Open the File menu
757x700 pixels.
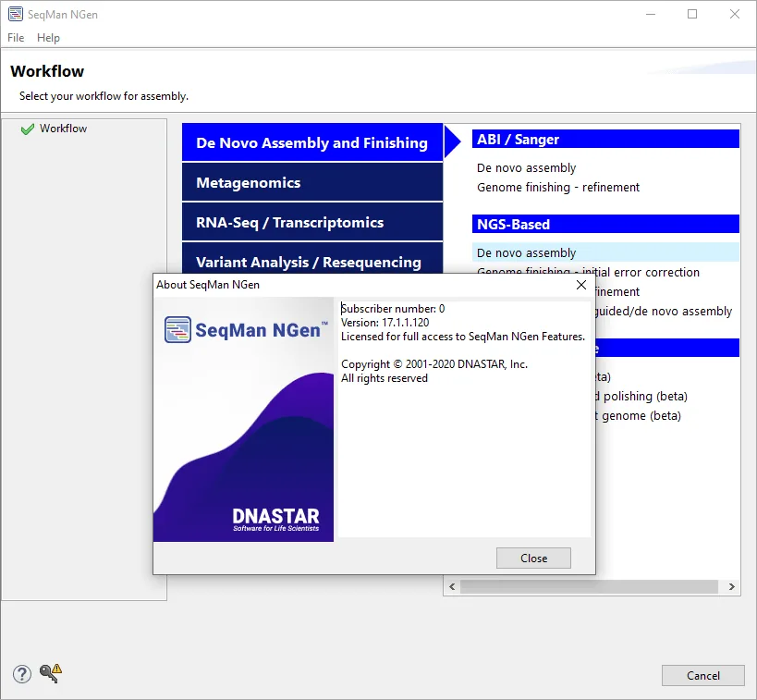click(16, 38)
